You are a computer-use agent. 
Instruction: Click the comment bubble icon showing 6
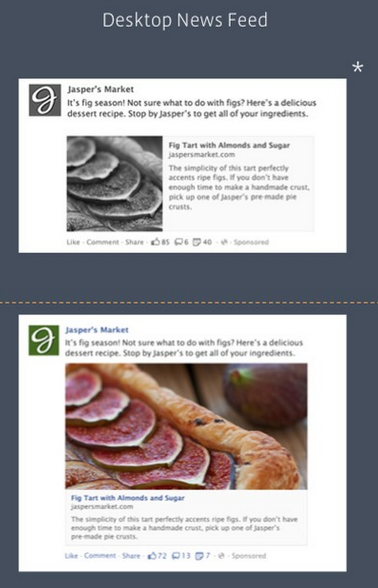tap(178, 242)
